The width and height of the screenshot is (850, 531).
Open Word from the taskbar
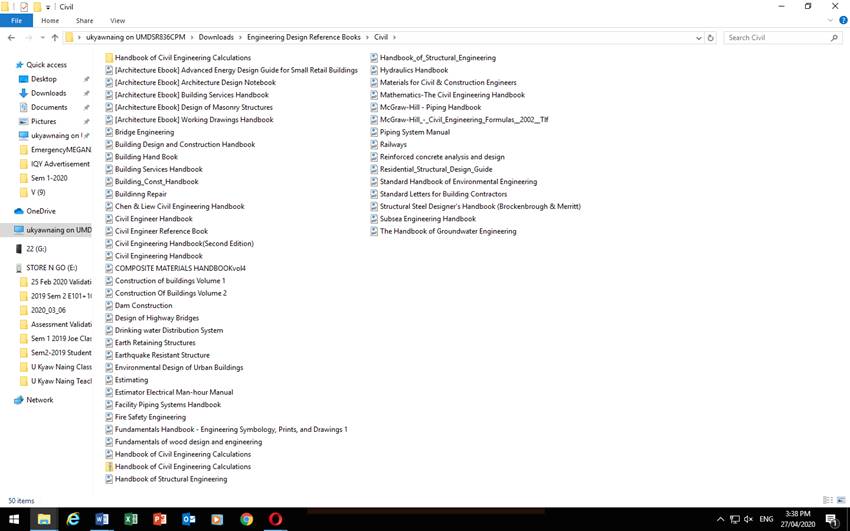click(x=101, y=519)
